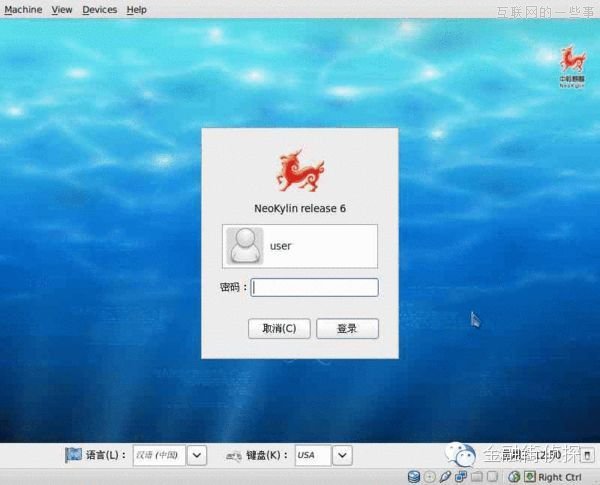The image size is (600, 485).
Task: Focus the 密码 password input field
Action: click(x=314, y=287)
